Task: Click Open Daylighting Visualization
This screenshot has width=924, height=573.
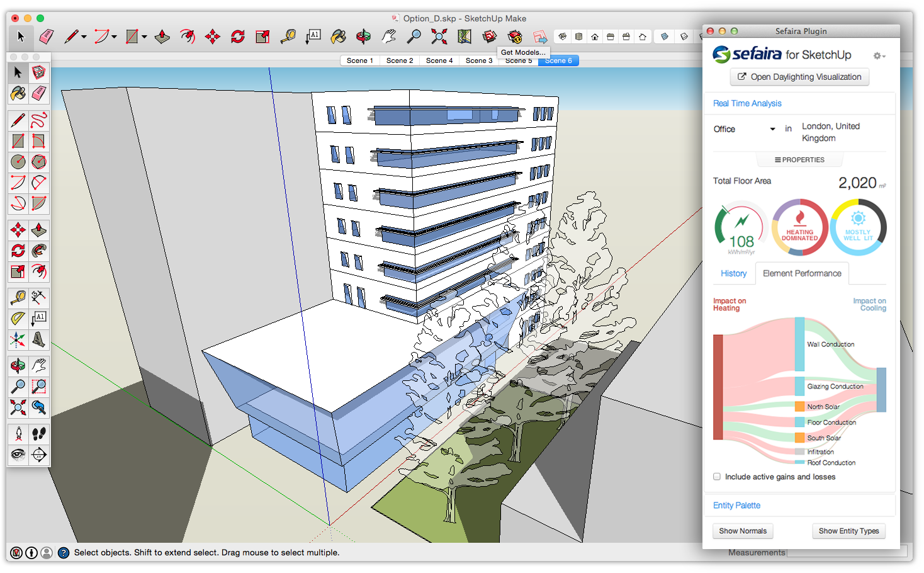Action: coord(799,76)
